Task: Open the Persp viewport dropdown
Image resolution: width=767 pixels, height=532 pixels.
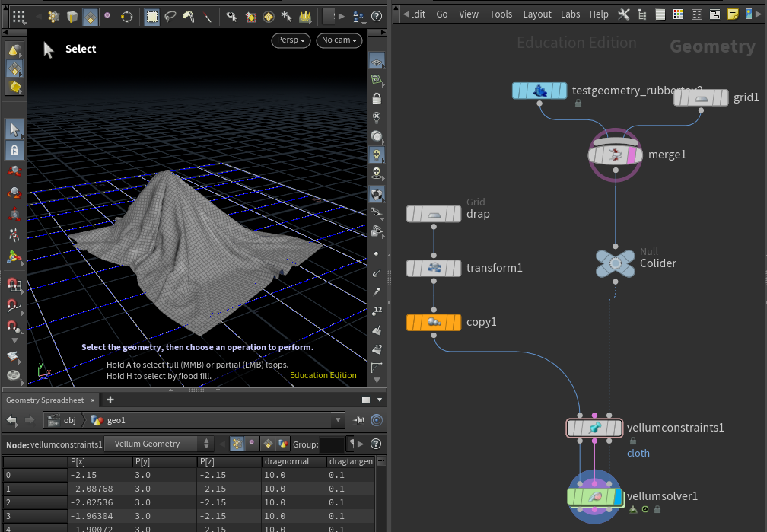Action: tap(291, 40)
